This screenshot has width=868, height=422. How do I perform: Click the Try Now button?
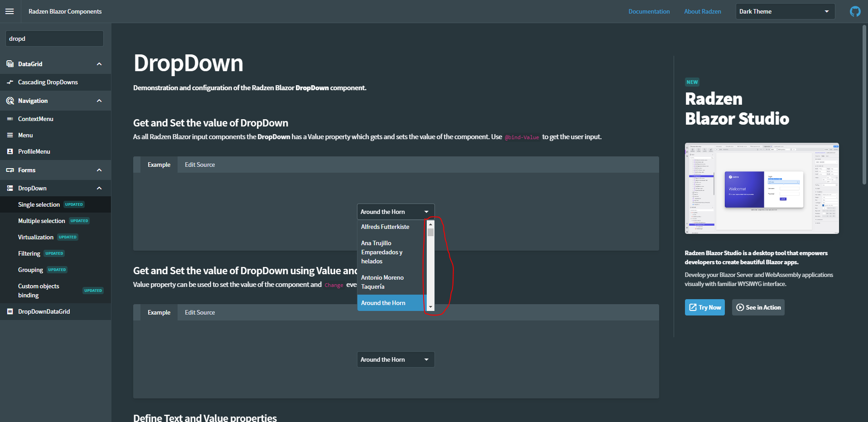click(704, 307)
